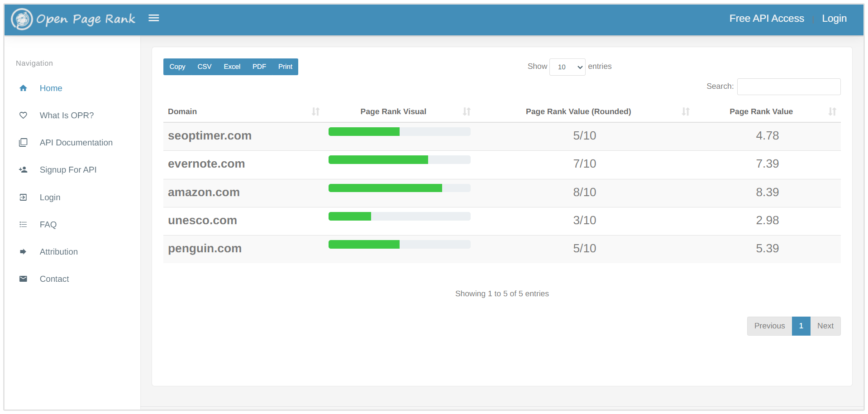Viewport: 868px width, 414px height.
Task: Toggle sorting on Page Rank Value column
Action: point(832,111)
